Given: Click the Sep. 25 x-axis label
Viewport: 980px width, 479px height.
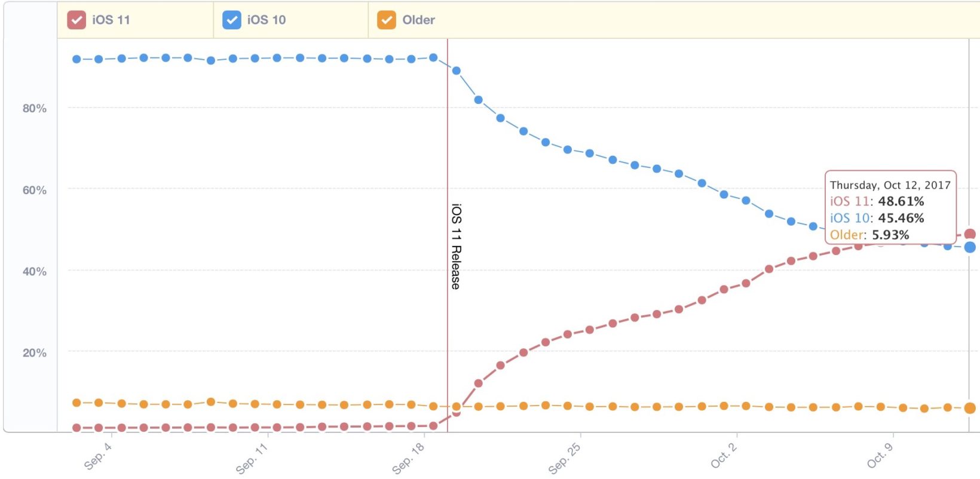Looking at the screenshot, I should pyautogui.click(x=565, y=459).
